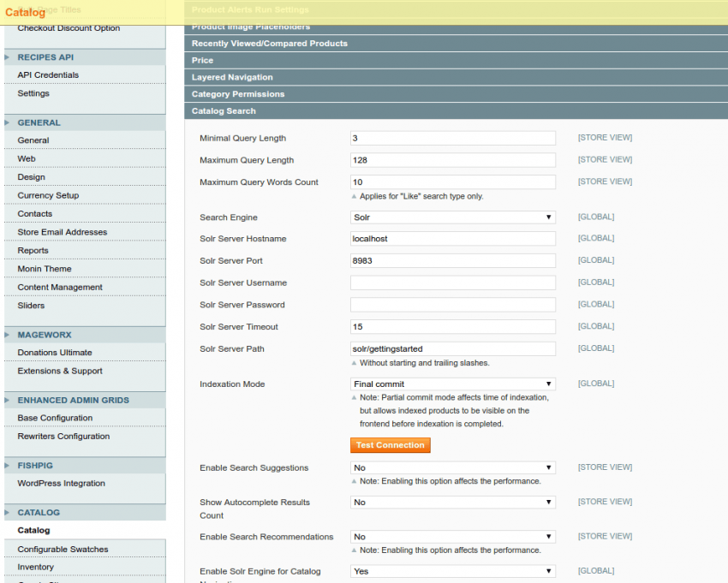Open Enable Search Suggestions dropdown

pos(453,467)
